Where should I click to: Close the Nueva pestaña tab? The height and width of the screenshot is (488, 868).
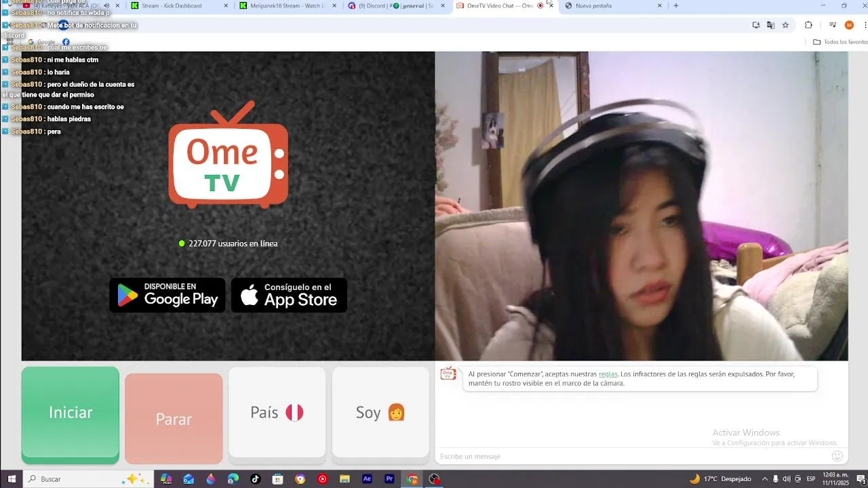(x=659, y=5)
